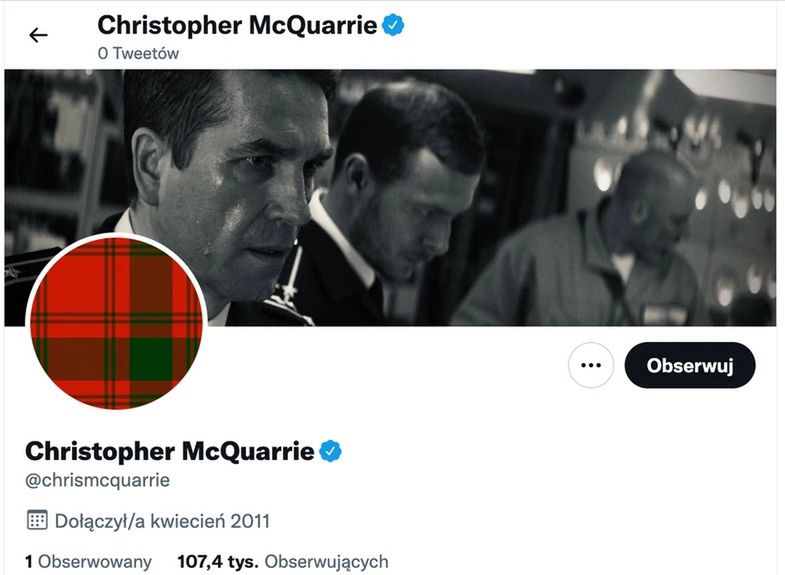Open the three-dot more options menu
785x575 pixels.
click(590, 366)
